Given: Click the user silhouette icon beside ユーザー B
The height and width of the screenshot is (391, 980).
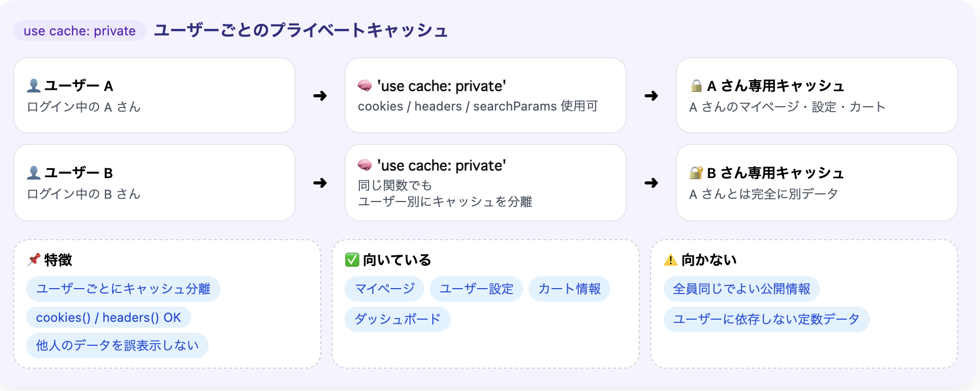Looking at the screenshot, I should point(34,173).
